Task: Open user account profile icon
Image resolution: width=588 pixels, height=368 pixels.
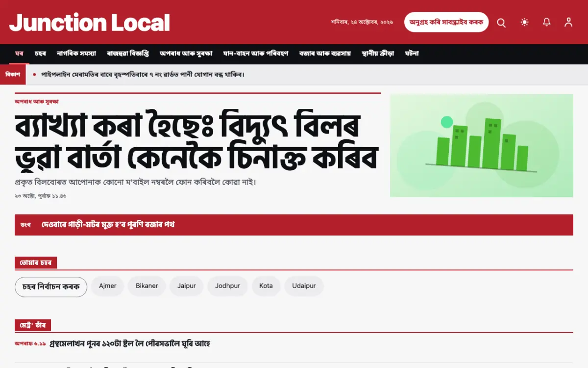Action: [568, 23]
